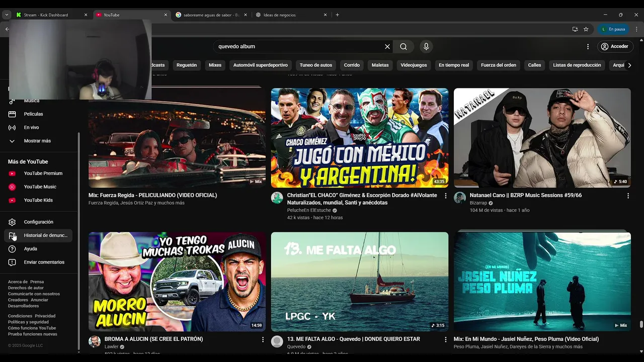Image resolution: width=644 pixels, height=362 pixels.
Task: Click the Configuración gear icon
Action: [x=12, y=222]
